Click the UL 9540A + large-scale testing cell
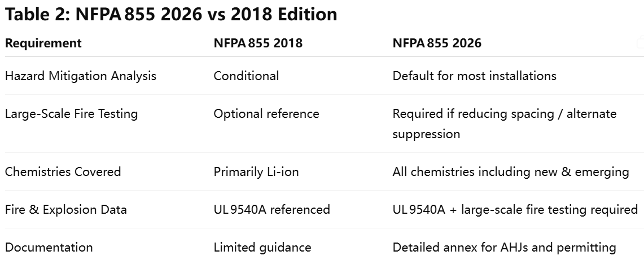Screen dimensions: 644x273 point(515,210)
